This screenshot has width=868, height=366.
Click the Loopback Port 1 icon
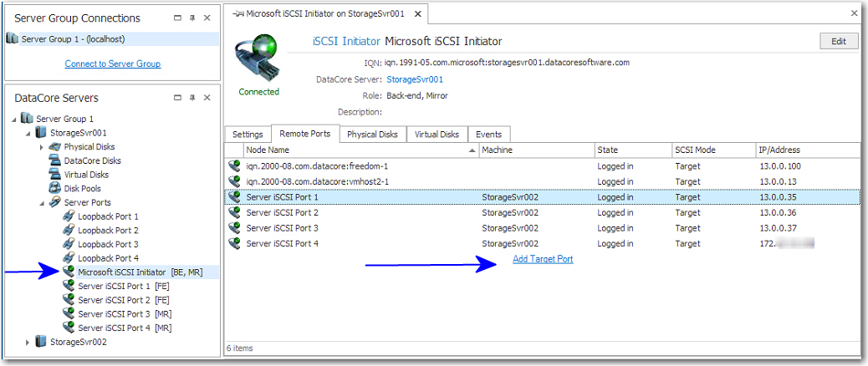pyautogui.click(x=69, y=216)
